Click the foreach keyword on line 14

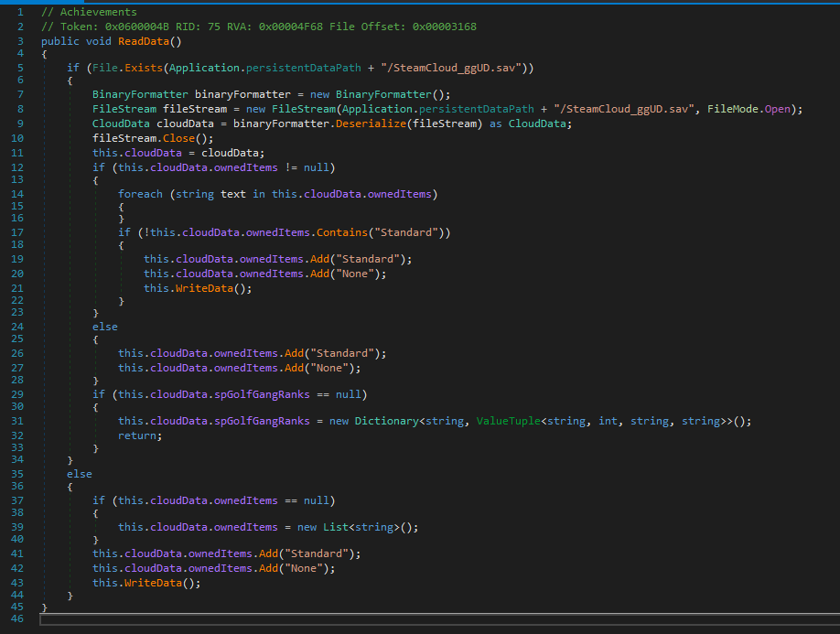pyautogui.click(x=140, y=194)
